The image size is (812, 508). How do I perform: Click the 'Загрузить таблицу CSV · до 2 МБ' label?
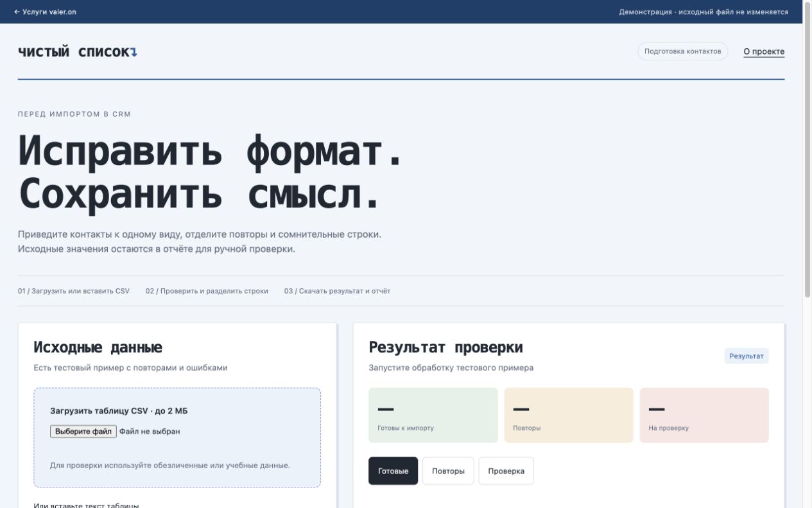coord(119,411)
